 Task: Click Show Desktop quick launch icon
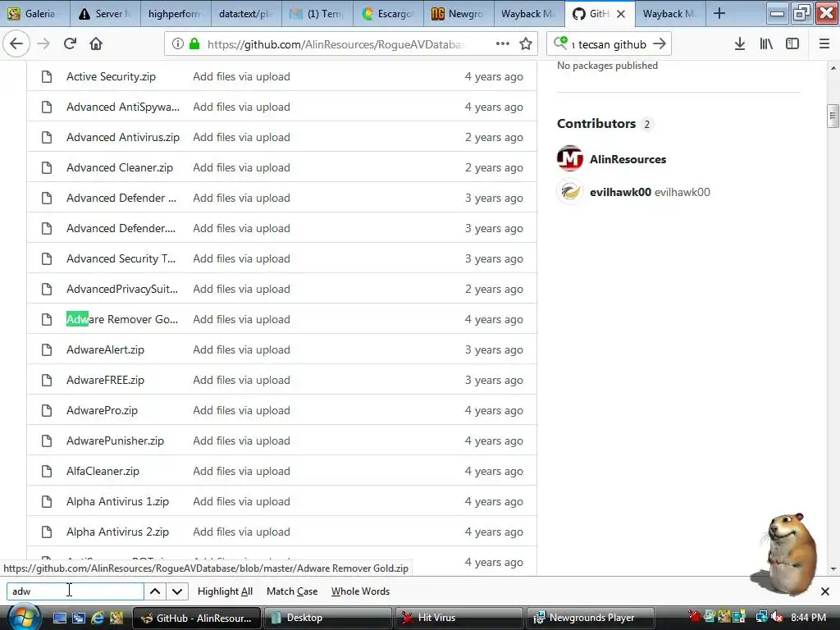point(59,618)
